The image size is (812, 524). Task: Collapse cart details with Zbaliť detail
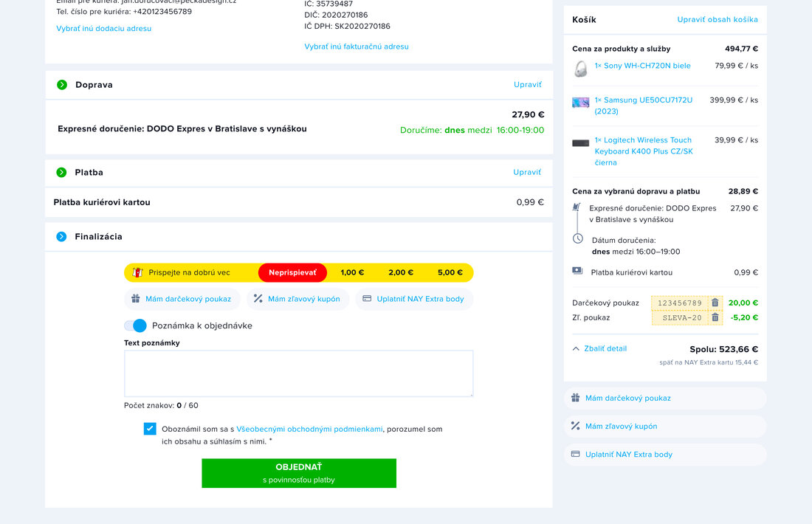(x=599, y=348)
